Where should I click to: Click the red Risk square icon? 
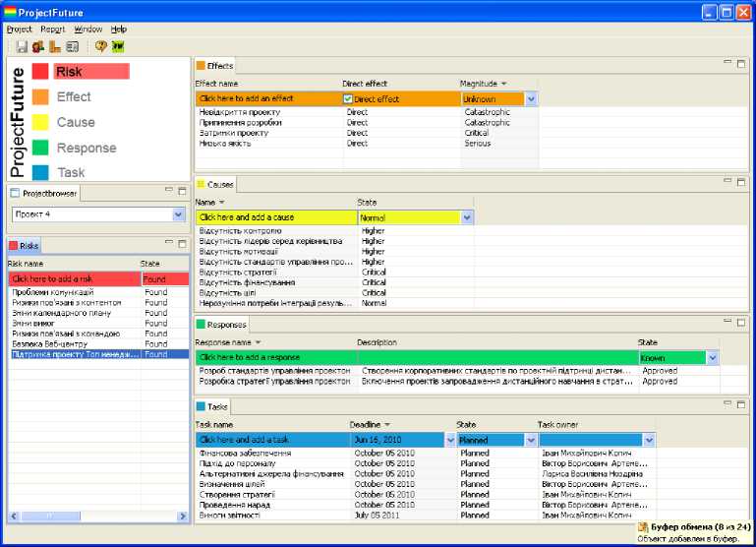click(x=40, y=71)
